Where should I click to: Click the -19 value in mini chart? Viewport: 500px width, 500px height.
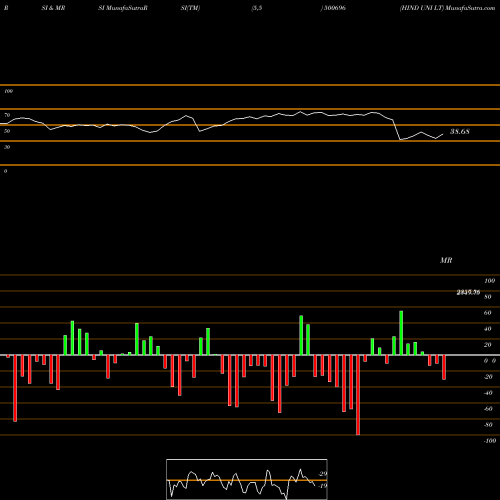[323, 486]
